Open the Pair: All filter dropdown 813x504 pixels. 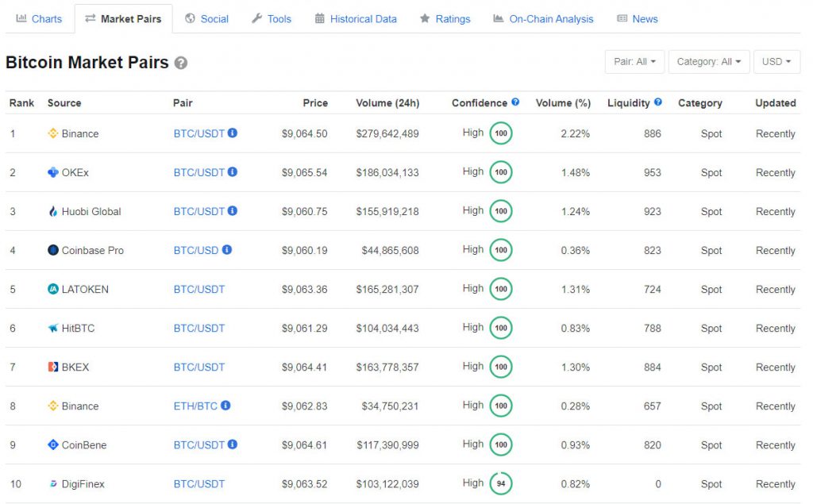click(x=634, y=61)
